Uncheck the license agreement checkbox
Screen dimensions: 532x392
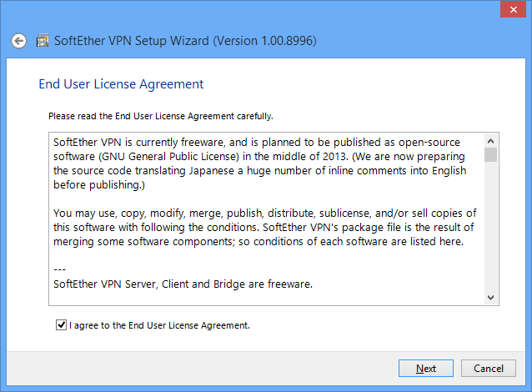[61, 324]
